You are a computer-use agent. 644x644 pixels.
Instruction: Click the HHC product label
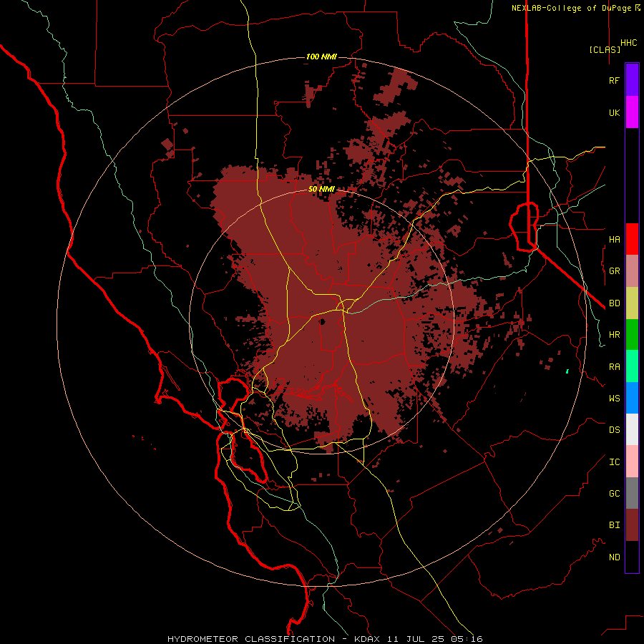pos(628,43)
